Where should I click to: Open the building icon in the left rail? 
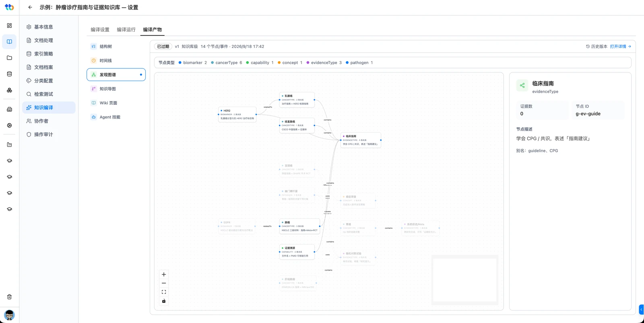click(x=9, y=109)
